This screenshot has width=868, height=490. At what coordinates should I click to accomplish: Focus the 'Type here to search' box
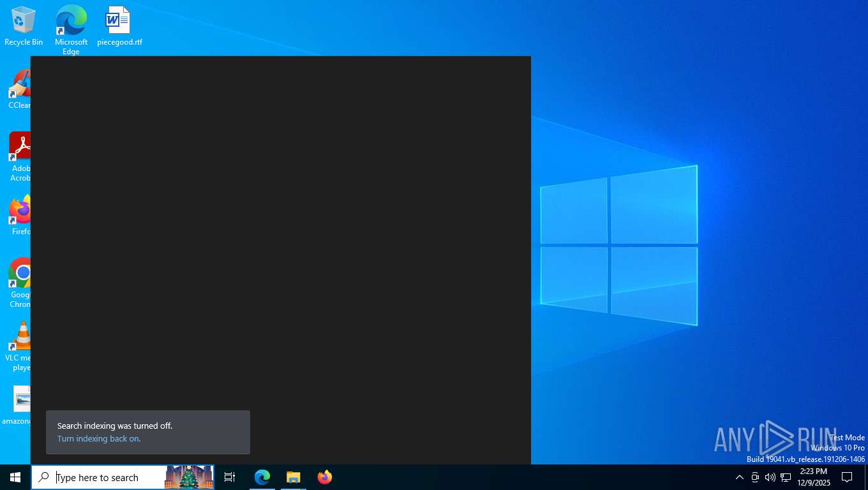(x=123, y=477)
